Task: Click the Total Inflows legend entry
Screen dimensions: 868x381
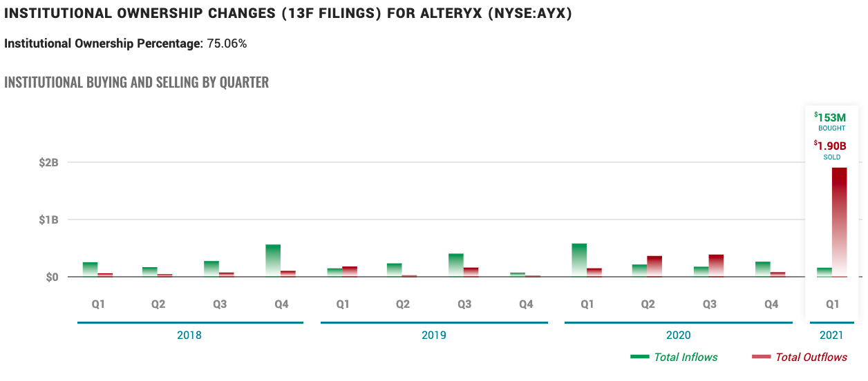Action: coord(674,357)
